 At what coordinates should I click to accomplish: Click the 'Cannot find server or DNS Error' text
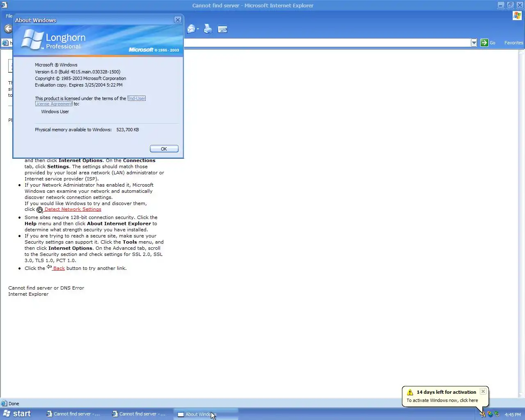[x=46, y=288]
